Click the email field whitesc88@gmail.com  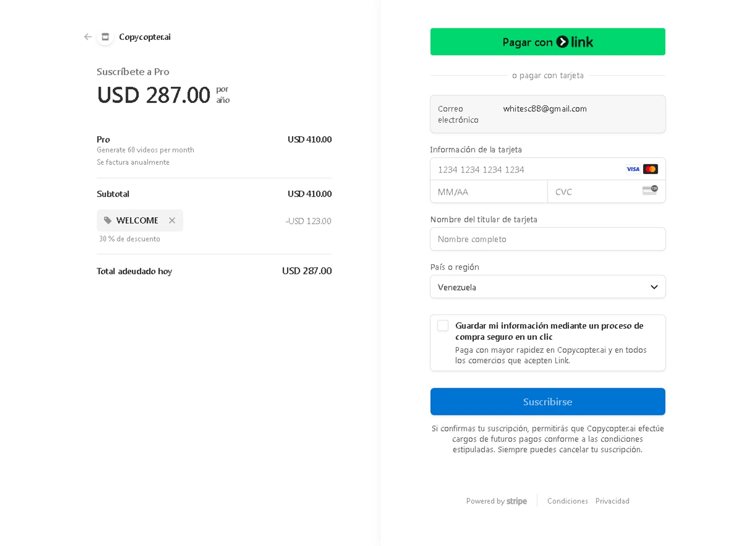[548, 114]
